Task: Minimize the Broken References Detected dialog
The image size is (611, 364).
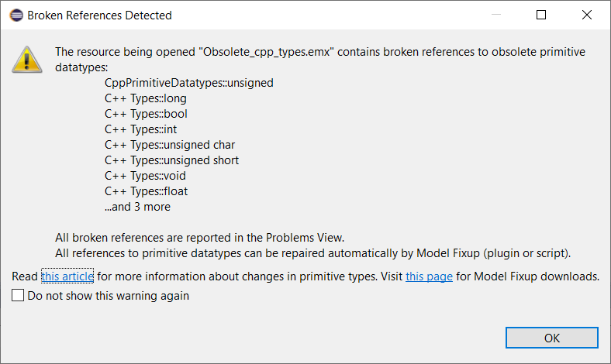Action: (x=496, y=15)
